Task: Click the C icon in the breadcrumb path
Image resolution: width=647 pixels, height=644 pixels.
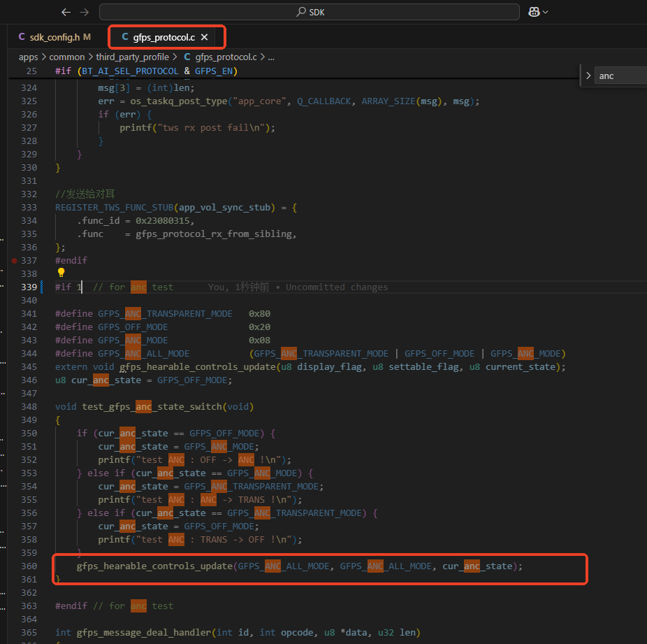Action: (x=187, y=57)
